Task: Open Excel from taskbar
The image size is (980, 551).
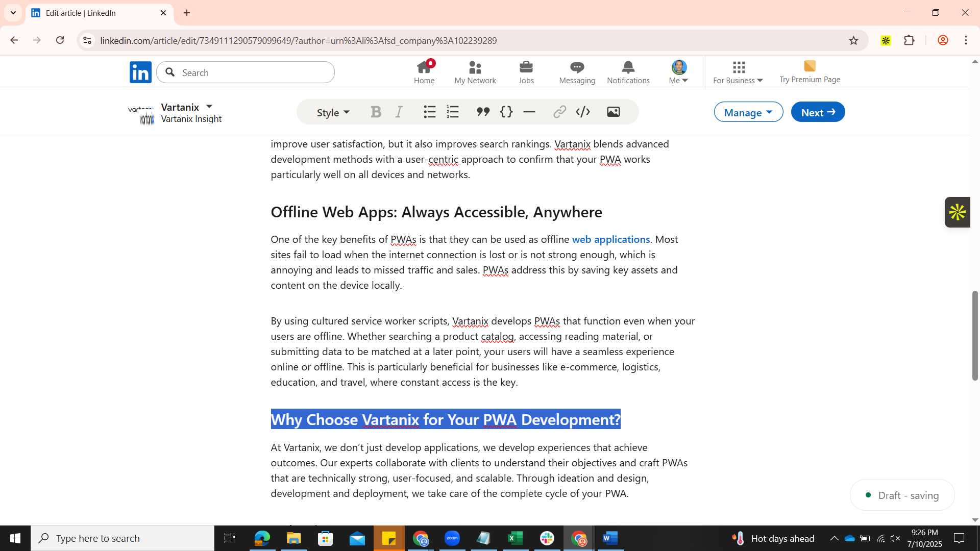Action: coord(516,538)
